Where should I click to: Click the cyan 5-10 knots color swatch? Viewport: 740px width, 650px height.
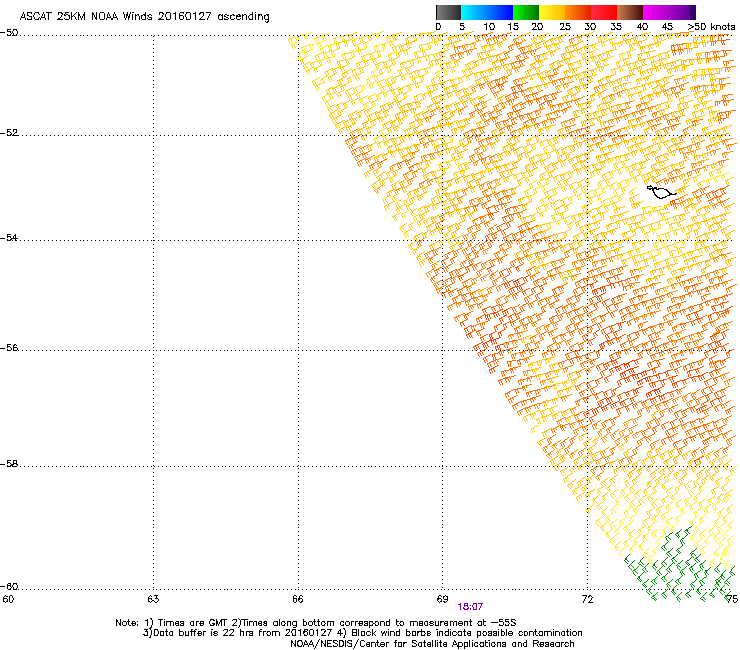pos(474,12)
